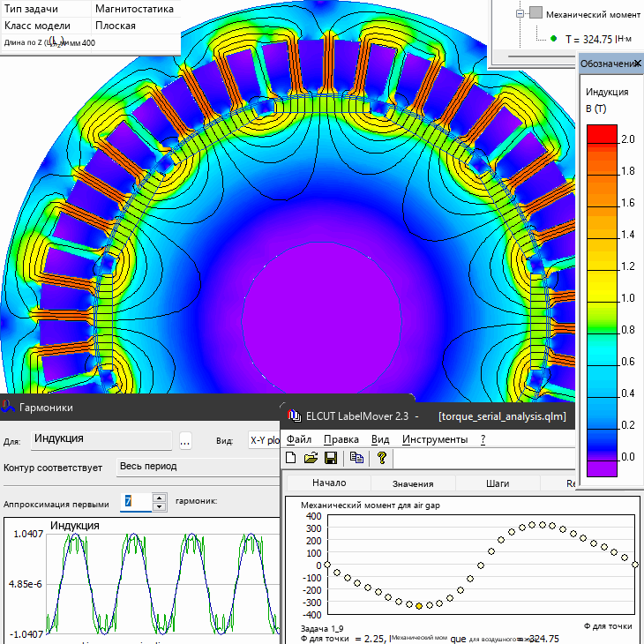Increase harmonics count with up arrow
644x644 pixels.
coord(159,498)
